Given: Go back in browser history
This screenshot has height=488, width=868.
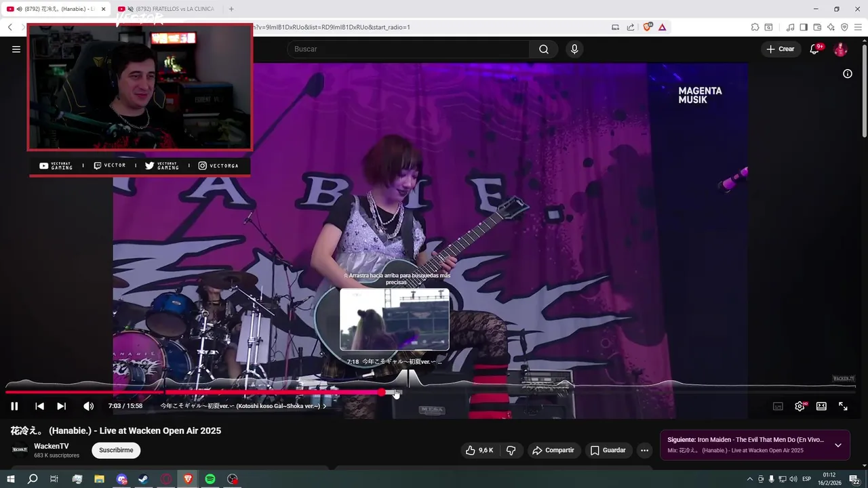Looking at the screenshot, I should 9,27.
